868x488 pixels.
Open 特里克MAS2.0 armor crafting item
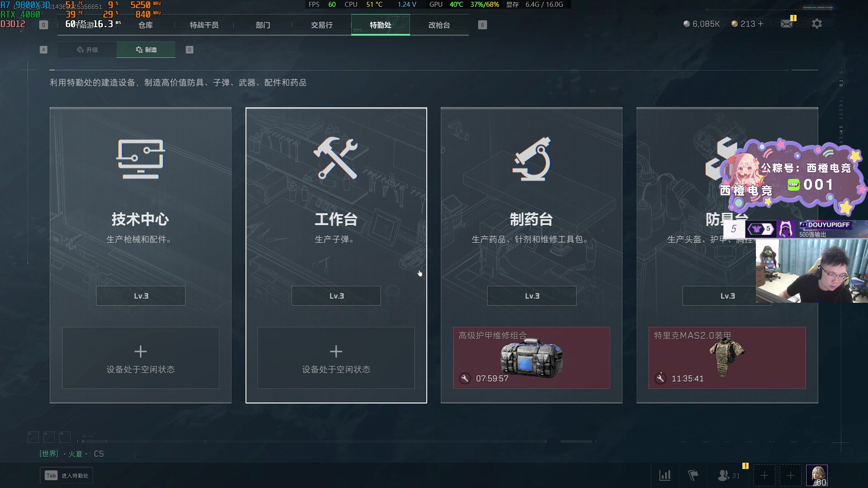[x=727, y=358]
